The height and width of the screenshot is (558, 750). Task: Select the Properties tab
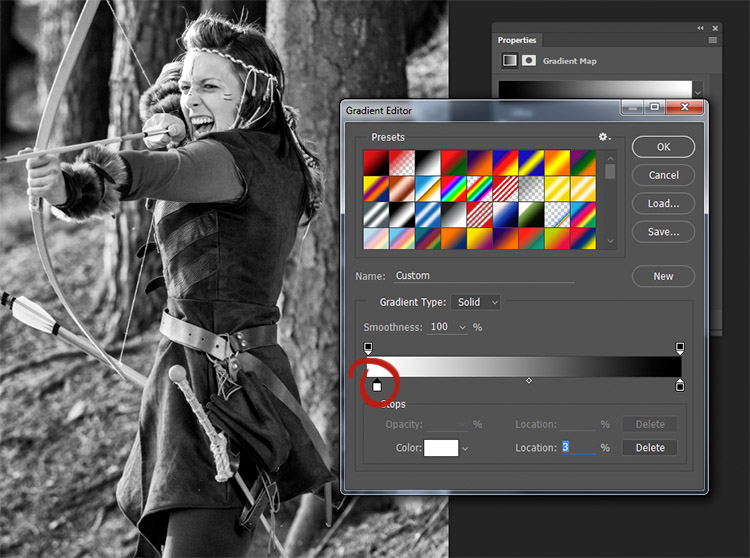517,40
